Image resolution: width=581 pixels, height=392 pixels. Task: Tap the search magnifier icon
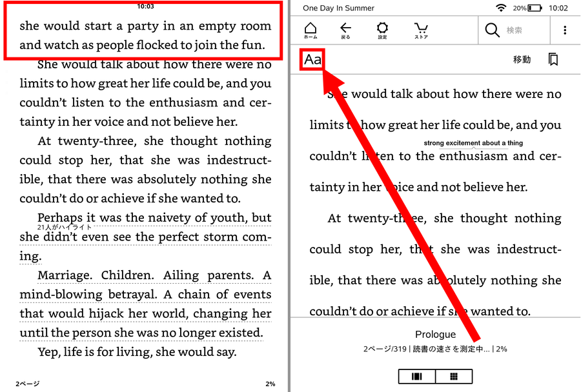492,30
